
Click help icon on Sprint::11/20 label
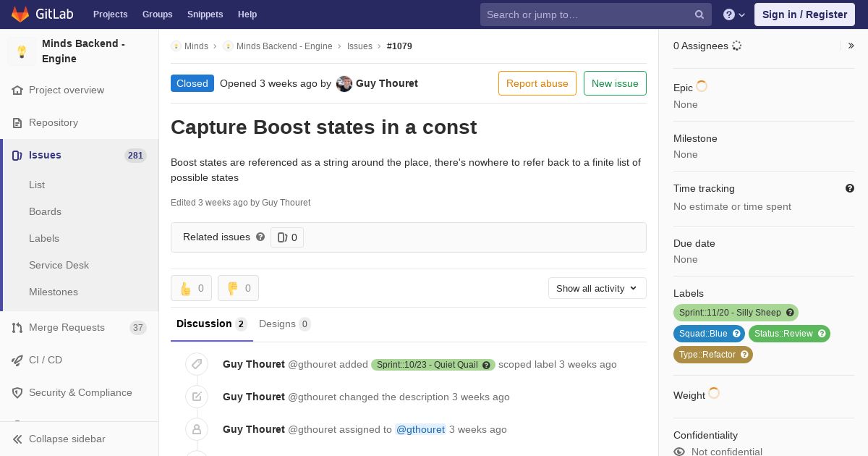[791, 313]
